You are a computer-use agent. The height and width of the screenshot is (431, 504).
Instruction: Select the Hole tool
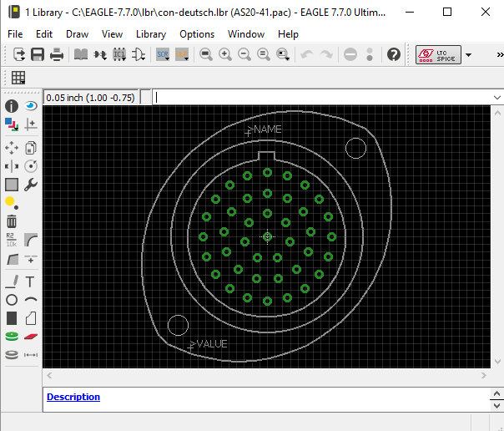[x=12, y=355]
